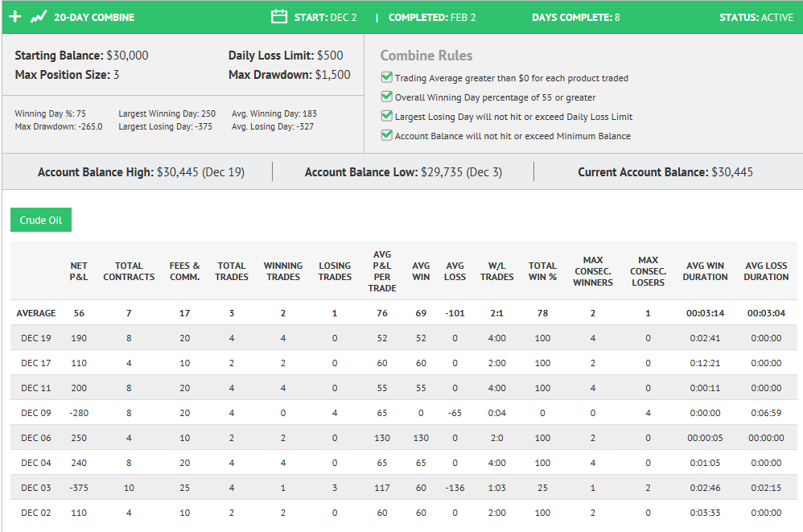Select the Average summary row label
The image size is (803, 532).
[x=36, y=313]
